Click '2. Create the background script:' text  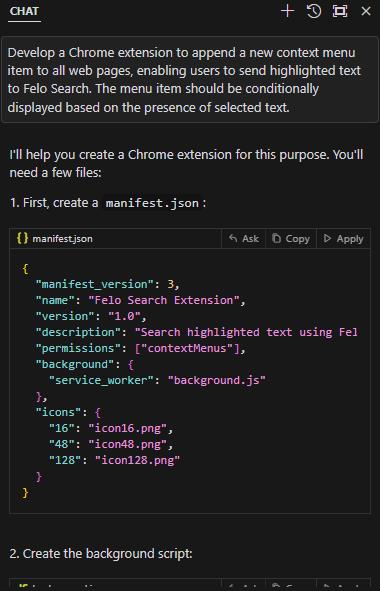pyautogui.click(x=101, y=554)
